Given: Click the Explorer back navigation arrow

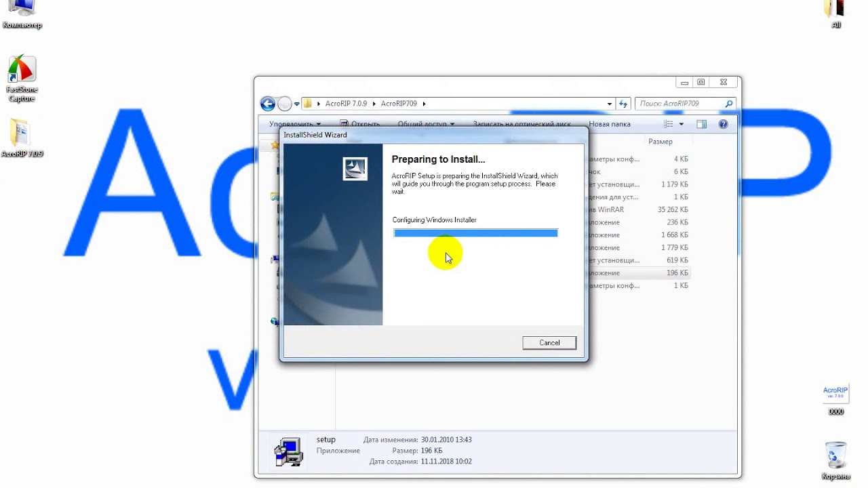Looking at the screenshot, I should (268, 104).
